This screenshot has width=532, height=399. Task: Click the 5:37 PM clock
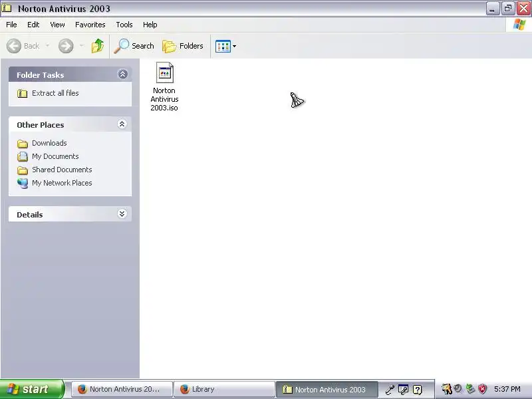pos(507,389)
